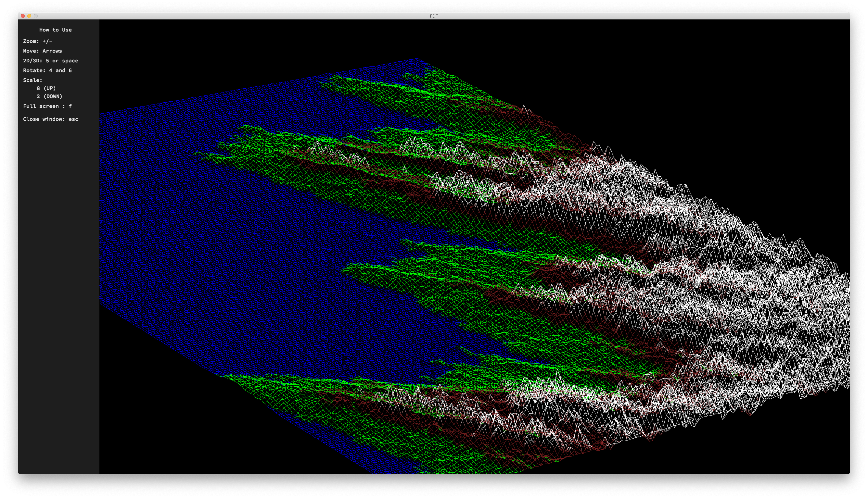
Task: Click the "2 (DOWN)" scale text
Action: pos(50,96)
